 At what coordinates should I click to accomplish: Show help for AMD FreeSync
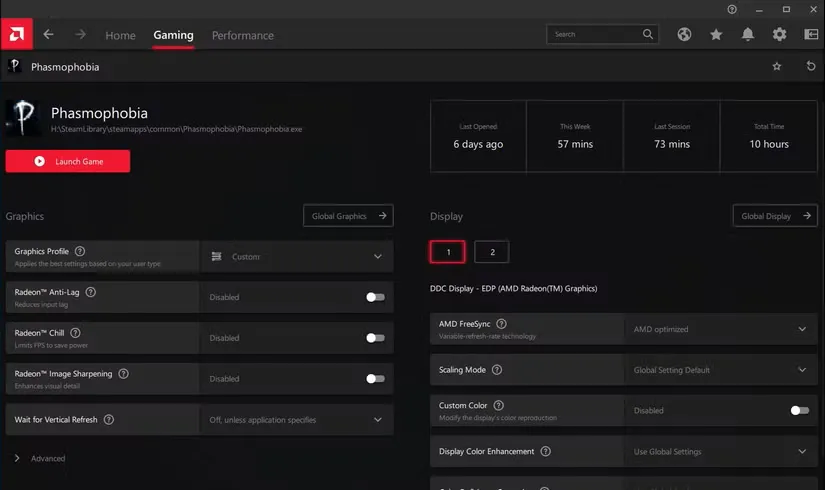(x=501, y=324)
